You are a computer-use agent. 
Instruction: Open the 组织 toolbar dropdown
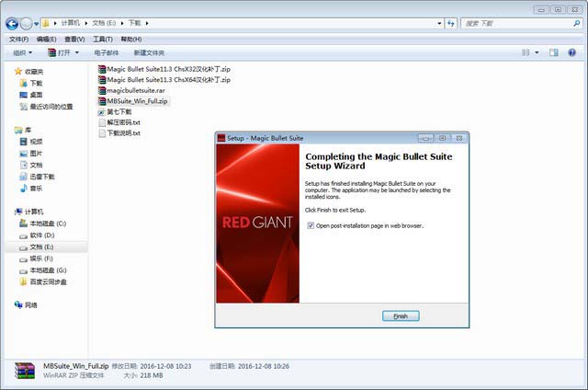pos(22,52)
